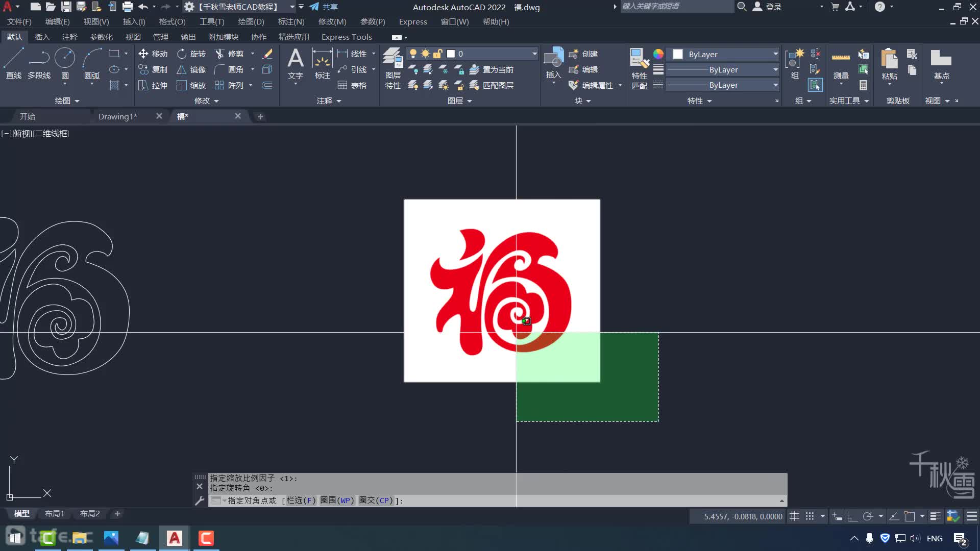
Task: Click the Measure (测量) tool
Action: click(x=841, y=64)
